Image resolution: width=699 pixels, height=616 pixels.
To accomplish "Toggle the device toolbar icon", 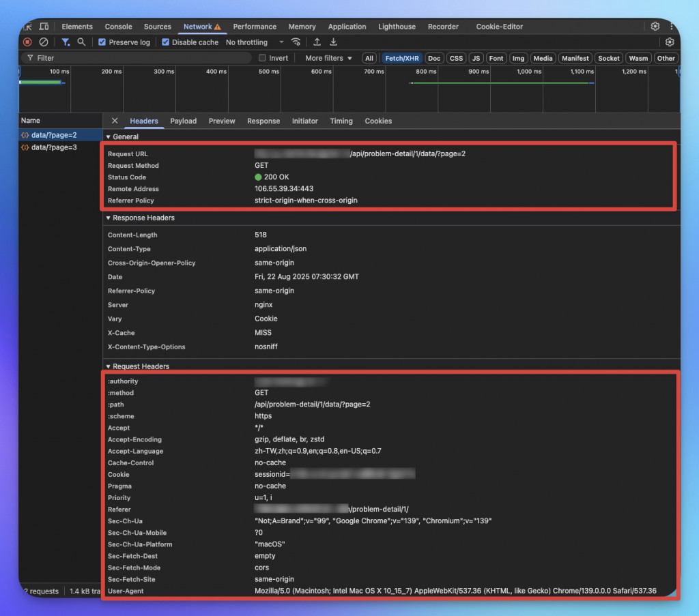I will click(44, 27).
